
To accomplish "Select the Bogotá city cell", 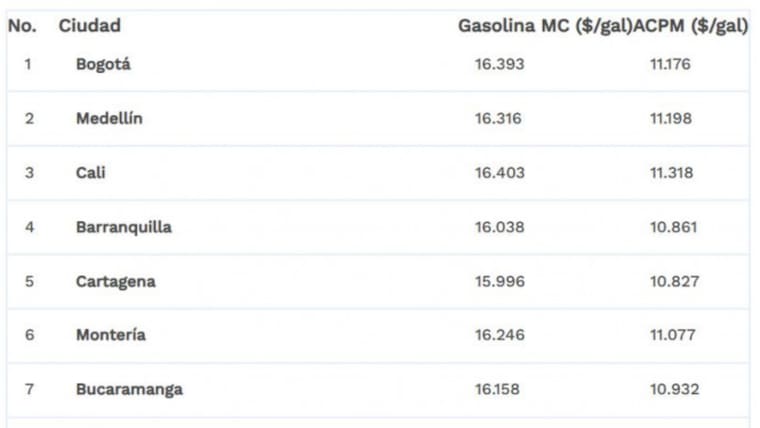I will [x=103, y=64].
